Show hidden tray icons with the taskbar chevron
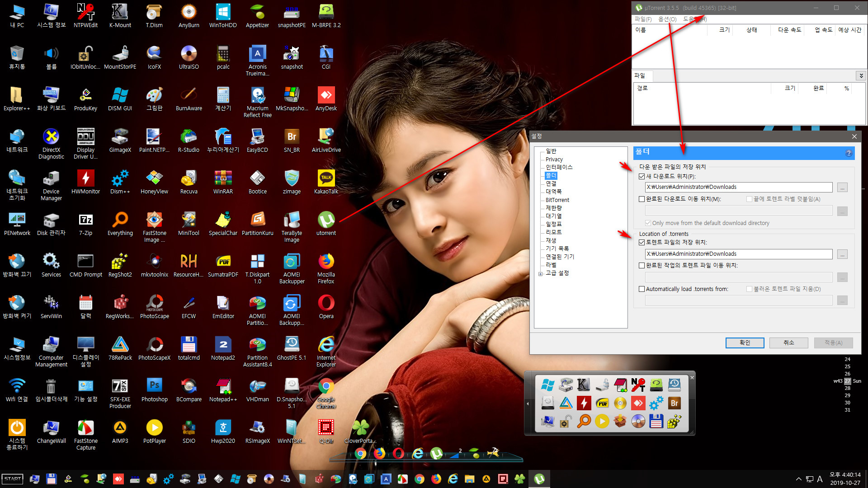868x488 pixels. click(798, 479)
